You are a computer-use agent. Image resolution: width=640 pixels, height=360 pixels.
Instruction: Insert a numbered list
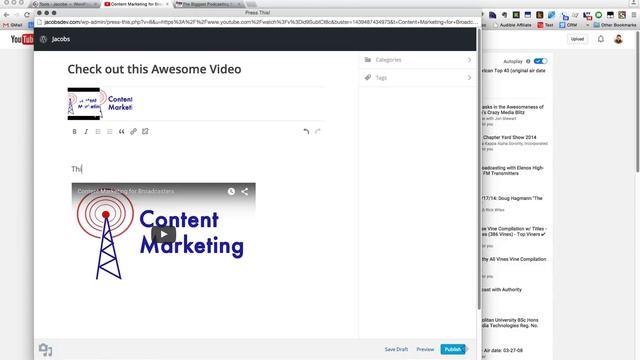tap(110, 131)
